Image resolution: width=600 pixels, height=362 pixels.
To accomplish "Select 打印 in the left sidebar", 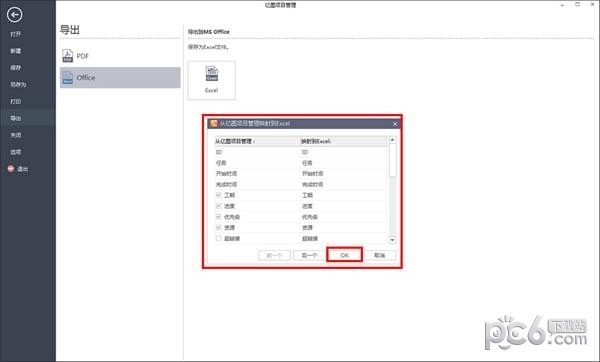I will click(16, 101).
